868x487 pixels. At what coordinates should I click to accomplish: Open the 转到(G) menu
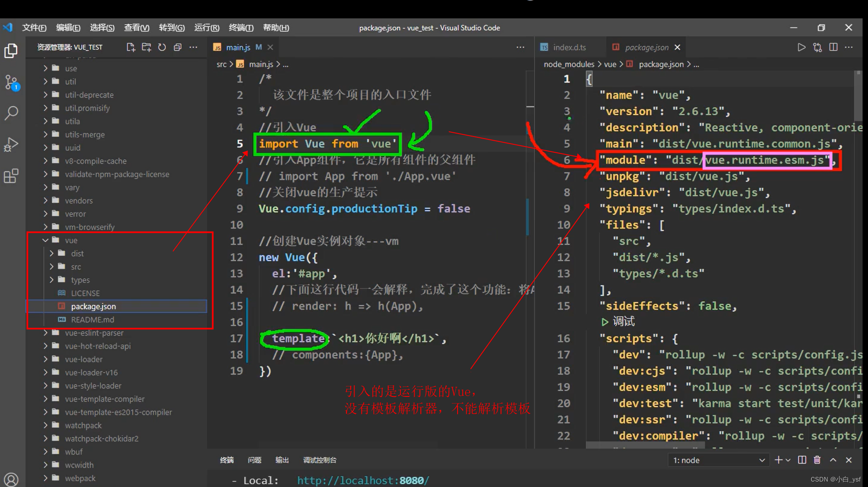pos(172,28)
